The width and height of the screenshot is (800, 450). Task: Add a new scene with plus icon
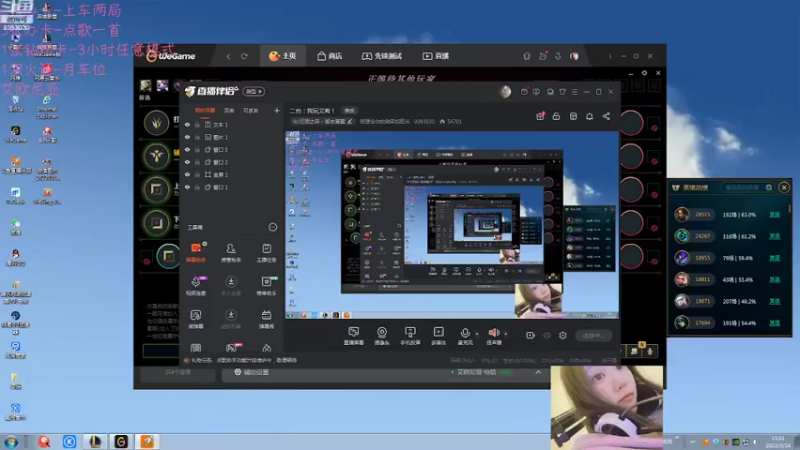click(277, 110)
